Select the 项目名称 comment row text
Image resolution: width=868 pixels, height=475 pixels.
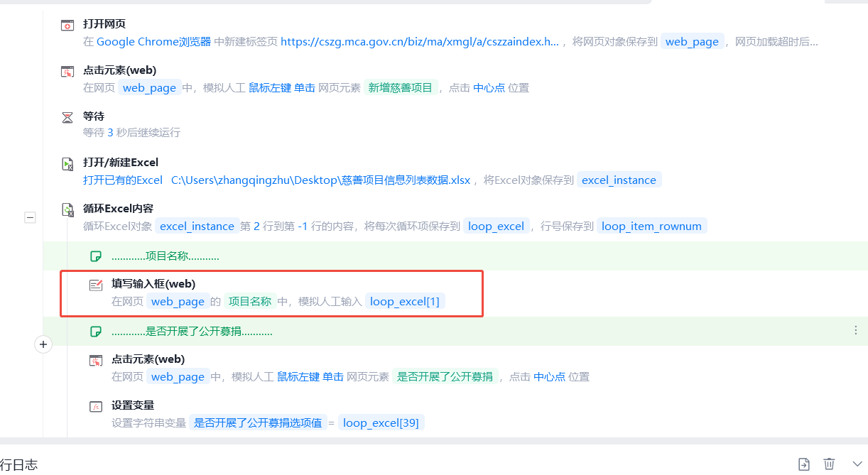[x=166, y=256]
